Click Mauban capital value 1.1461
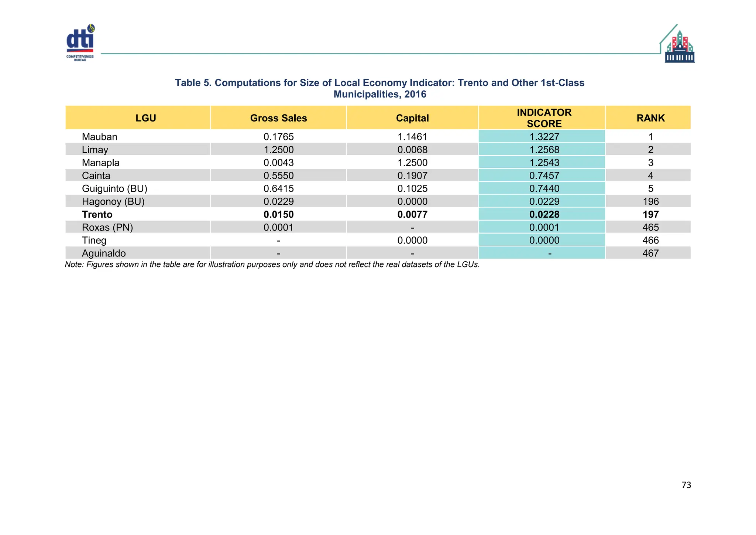Viewport: 756px width, 535px height. point(412,137)
